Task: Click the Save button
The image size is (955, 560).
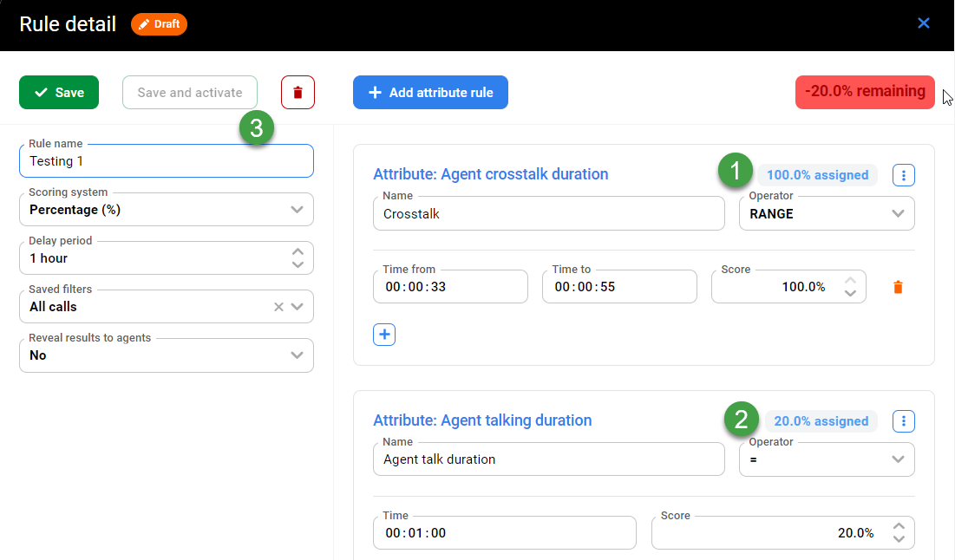Action: [x=59, y=93]
